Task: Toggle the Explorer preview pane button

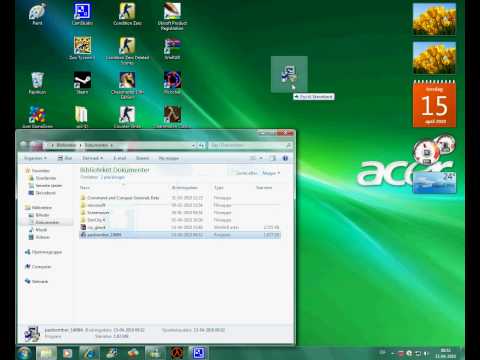Action: 273,158
